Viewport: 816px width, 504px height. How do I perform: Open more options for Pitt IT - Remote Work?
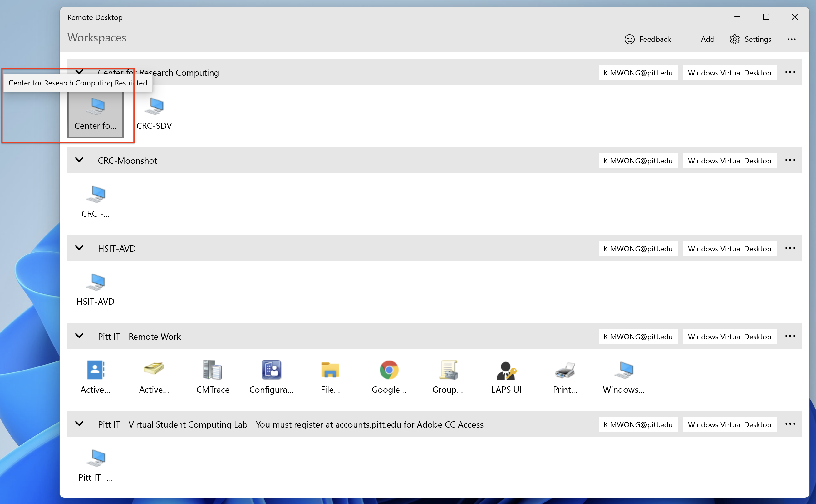(790, 336)
